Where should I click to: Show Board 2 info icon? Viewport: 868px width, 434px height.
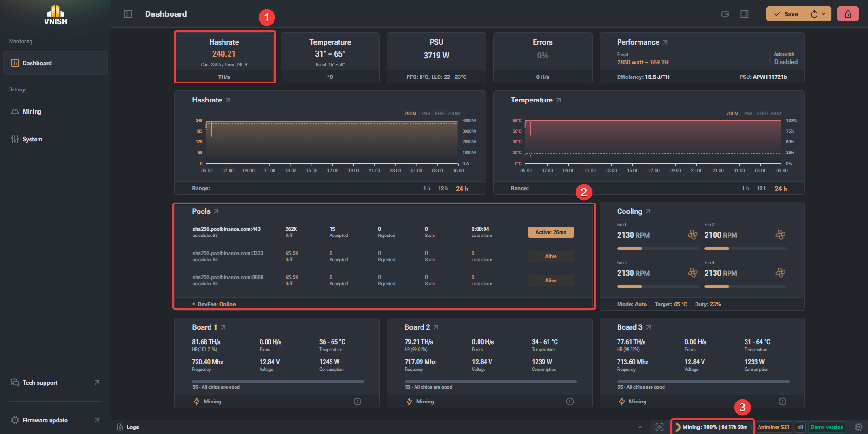pos(570,402)
